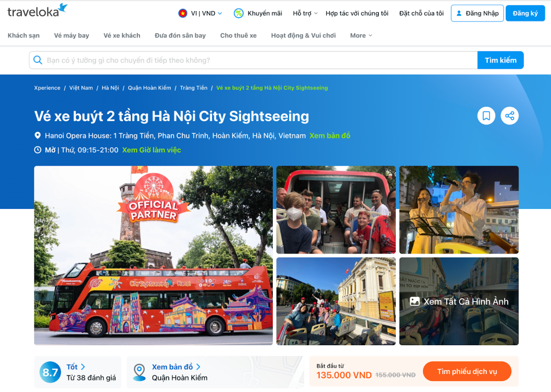Image resolution: width=551 pixels, height=392 pixels.
Task: Expand the More navigation menu
Action: [x=361, y=35]
